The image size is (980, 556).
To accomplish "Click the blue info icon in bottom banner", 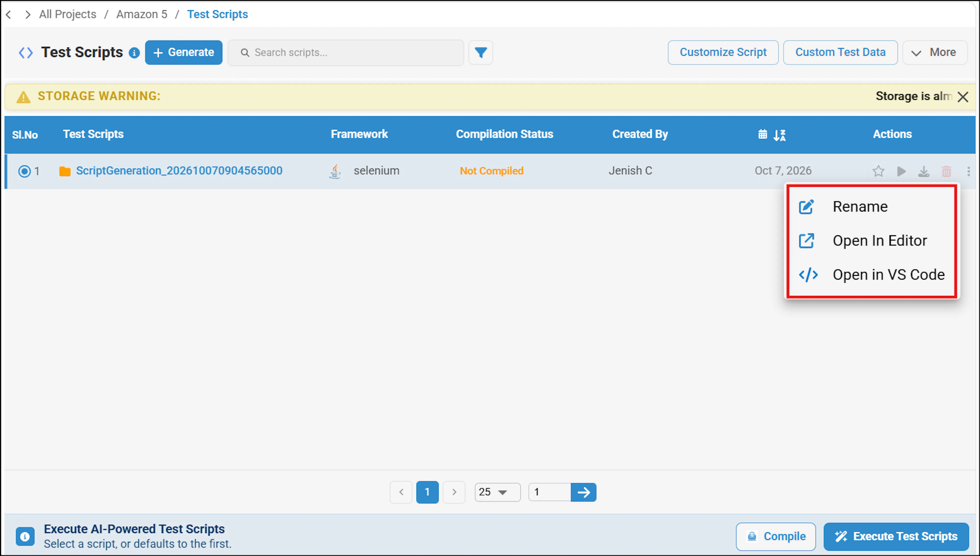I will click(25, 537).
